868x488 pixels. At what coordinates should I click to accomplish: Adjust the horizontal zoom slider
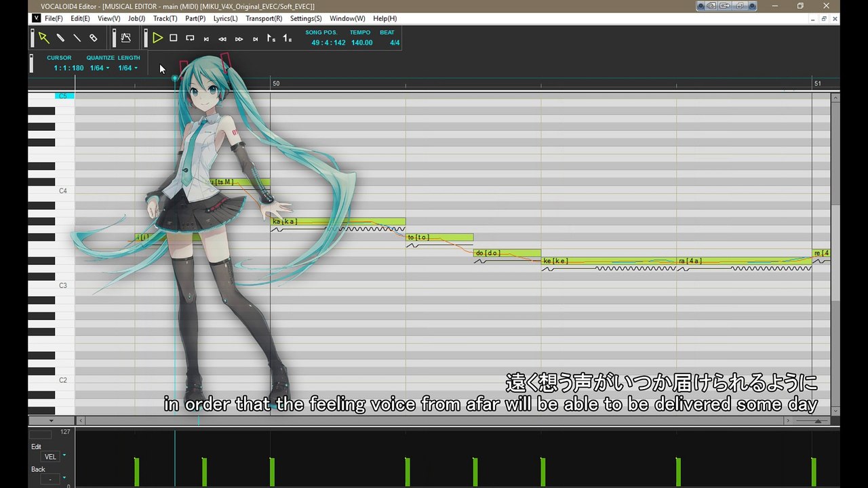coord(818,421)
